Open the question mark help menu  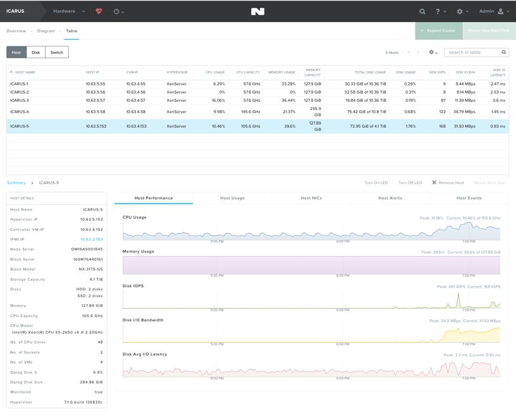click(438, 11)
